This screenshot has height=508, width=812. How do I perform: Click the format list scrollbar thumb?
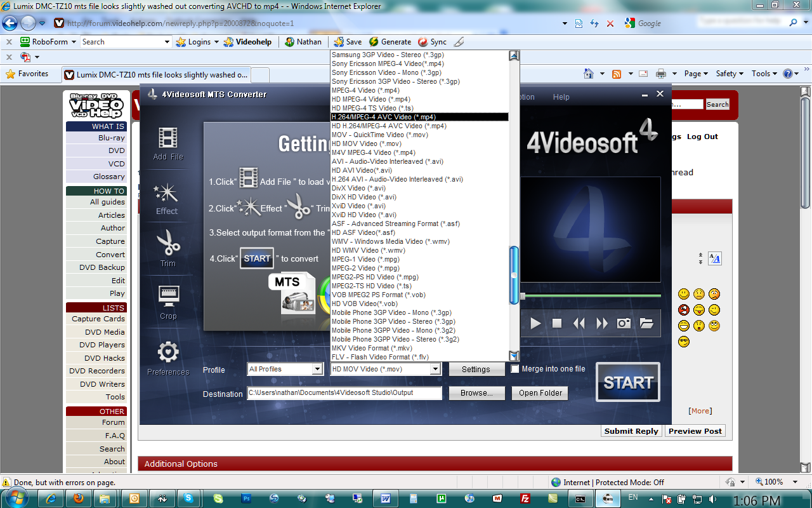(514, 276)
